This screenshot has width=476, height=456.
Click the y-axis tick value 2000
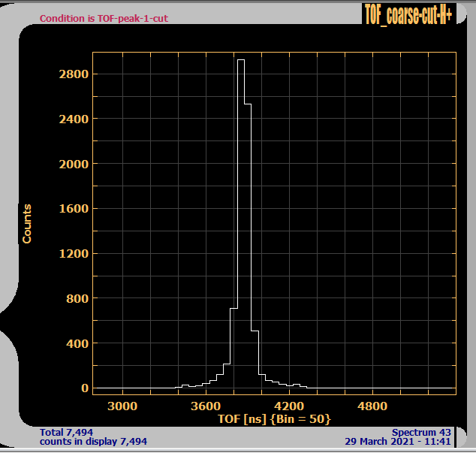74,164
